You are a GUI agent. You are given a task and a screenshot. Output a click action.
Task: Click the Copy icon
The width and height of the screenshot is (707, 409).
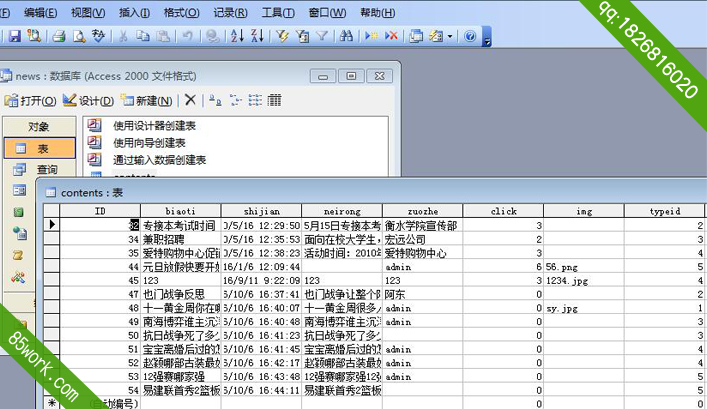pos(143,36)
